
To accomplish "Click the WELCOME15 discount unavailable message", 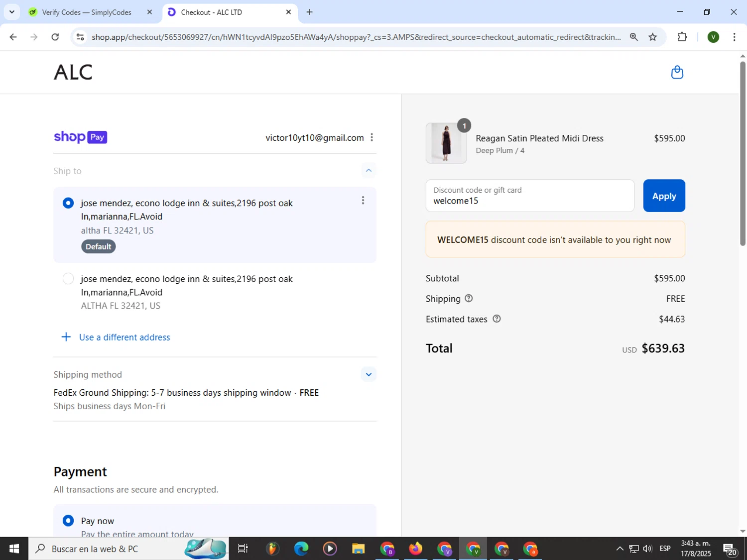I will 555,239.
